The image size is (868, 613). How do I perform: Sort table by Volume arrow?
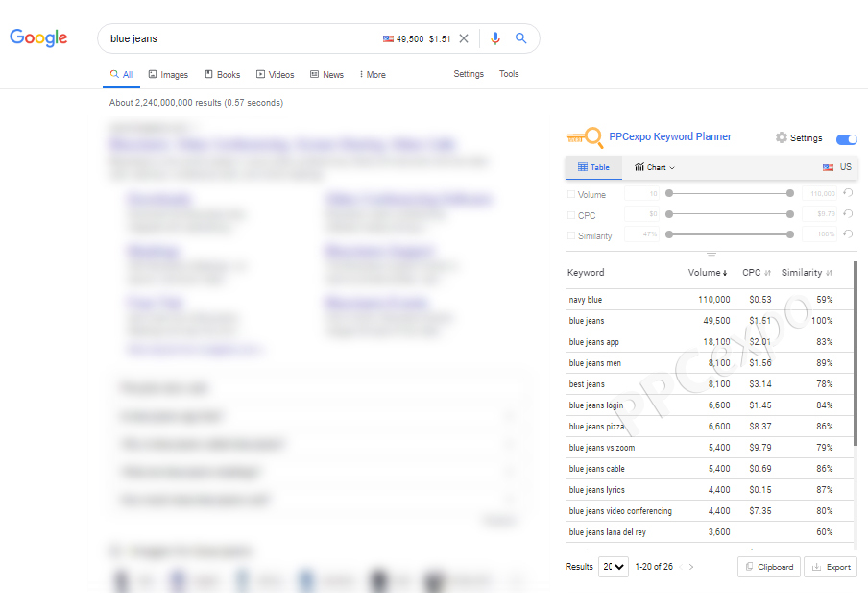point(725,273)
